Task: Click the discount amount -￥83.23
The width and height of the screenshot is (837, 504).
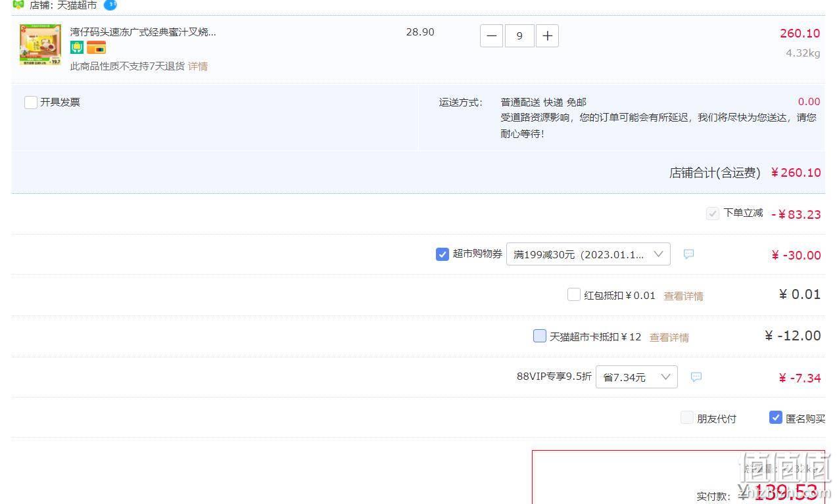Action: 796,215
